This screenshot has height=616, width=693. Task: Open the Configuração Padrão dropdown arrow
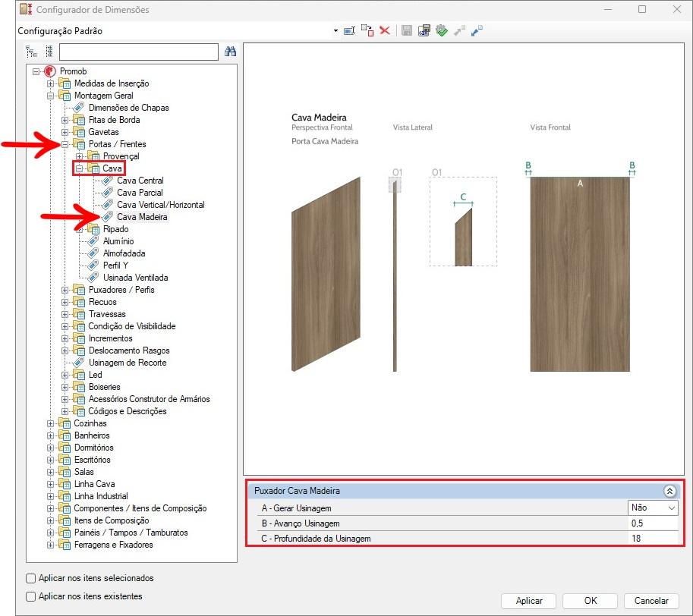335,31
